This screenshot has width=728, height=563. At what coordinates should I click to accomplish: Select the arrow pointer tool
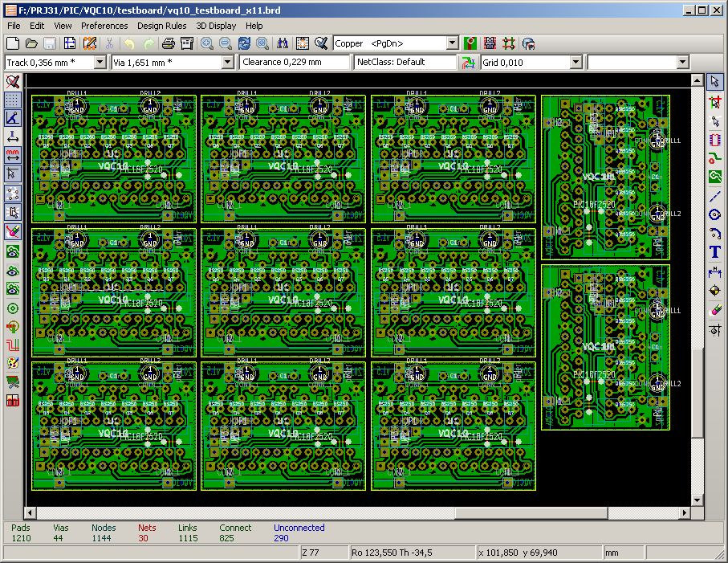click(x=715, y=82)
